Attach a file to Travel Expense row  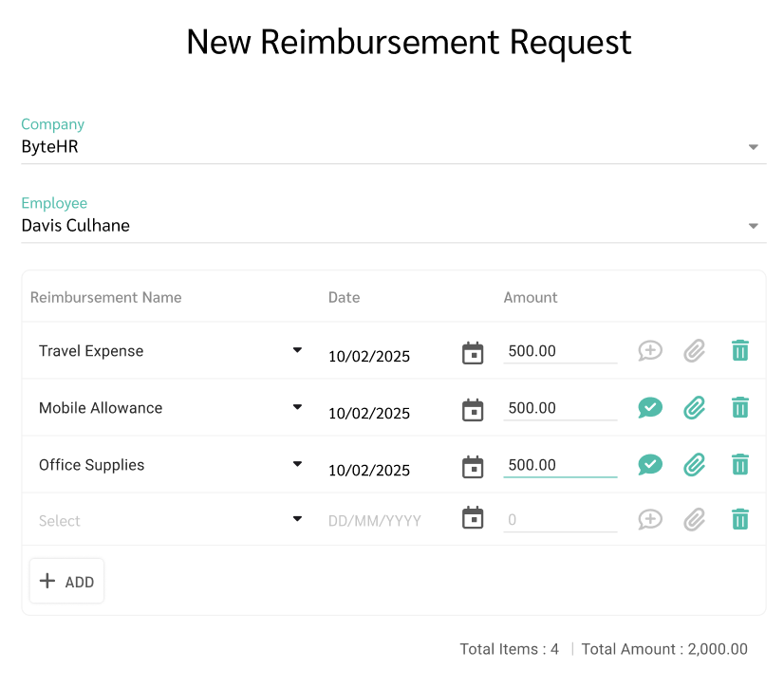coord(694,350)
